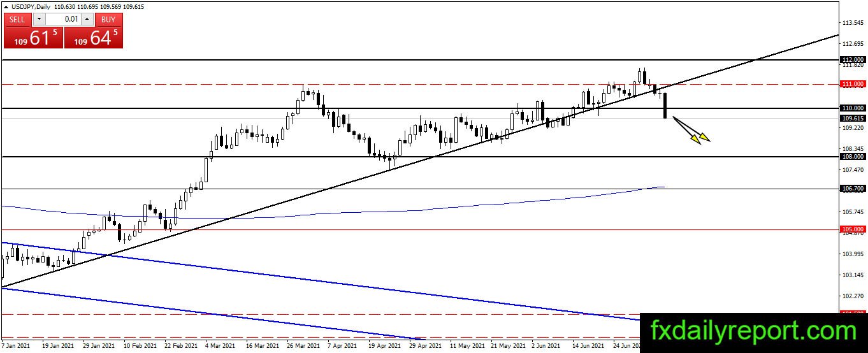
Task: Increase lot volume with up arrow
Action: (x=88, y=19)
